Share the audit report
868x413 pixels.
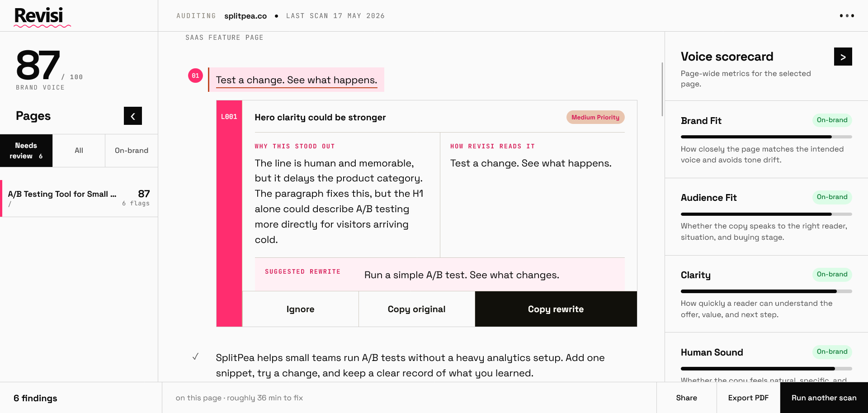point(687,398)
